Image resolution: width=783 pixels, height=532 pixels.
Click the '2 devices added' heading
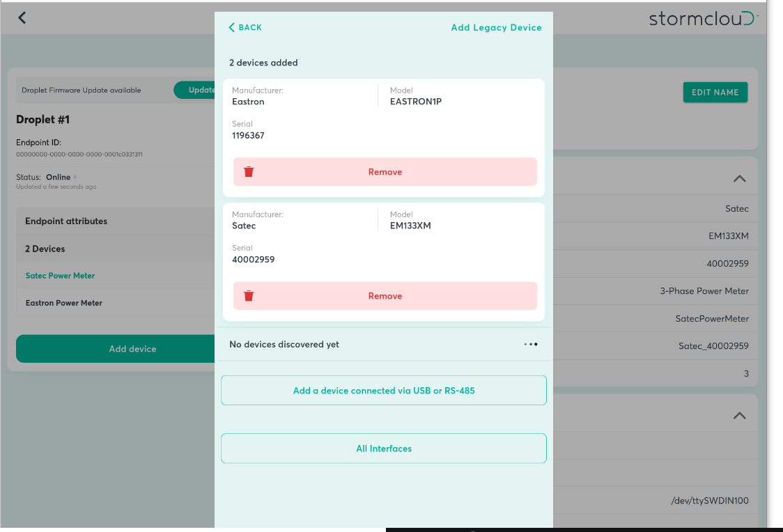click(x=263, y=63)
